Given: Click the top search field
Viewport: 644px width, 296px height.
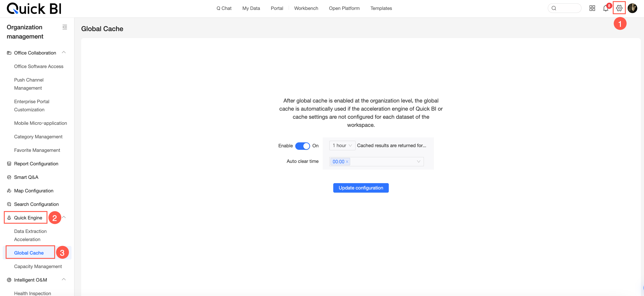Looking at the screenshot, I should click(x=565, y=8).
